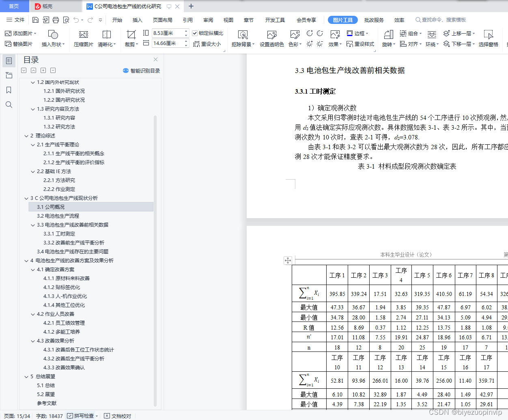Open outline view icon in left sidebar

point(9,61)
